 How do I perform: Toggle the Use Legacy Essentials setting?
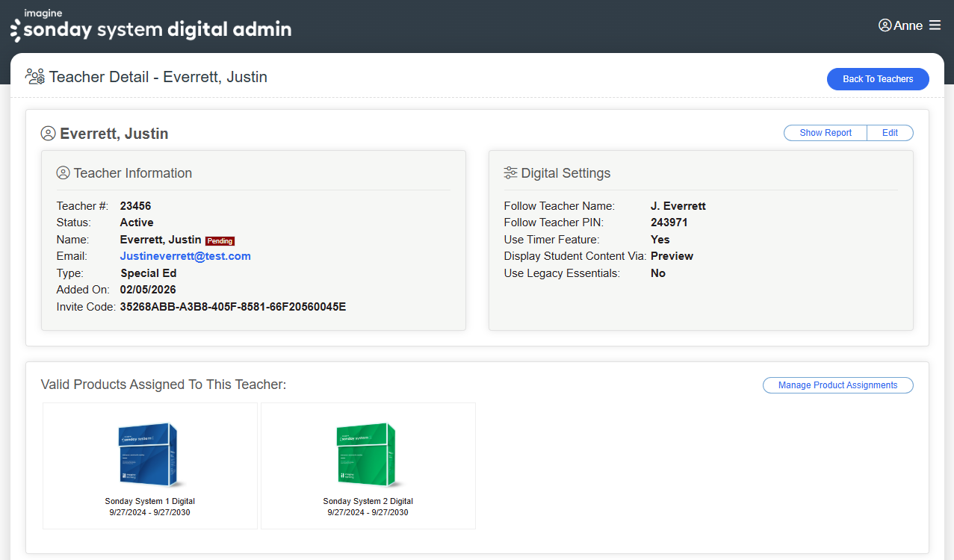(657, 273)
